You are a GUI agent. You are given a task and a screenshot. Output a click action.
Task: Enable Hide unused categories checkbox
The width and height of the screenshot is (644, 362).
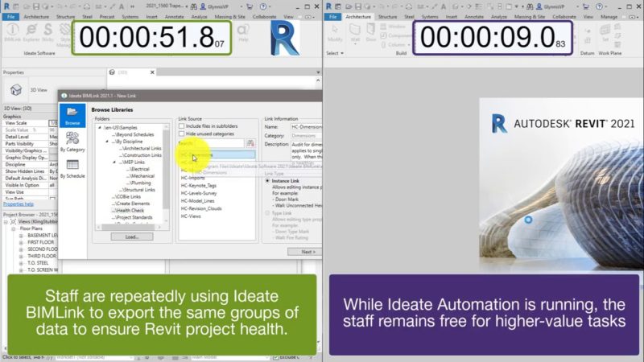[182, 134]
